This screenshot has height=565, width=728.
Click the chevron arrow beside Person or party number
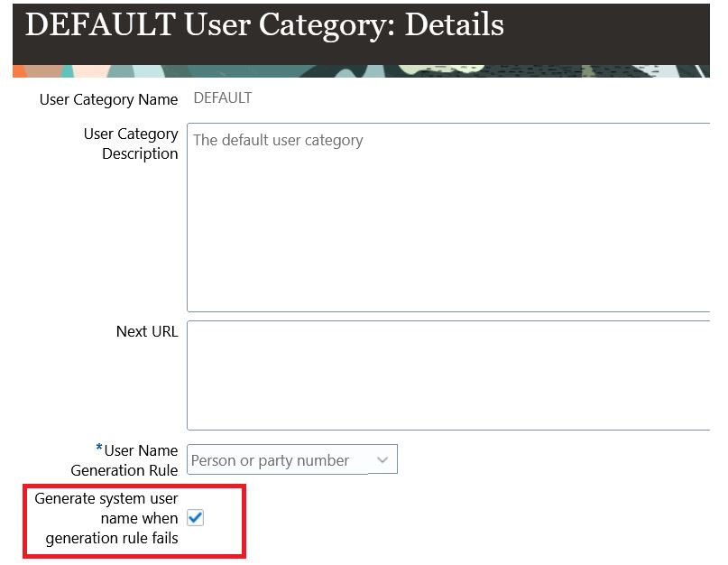(x=382, y=460)
